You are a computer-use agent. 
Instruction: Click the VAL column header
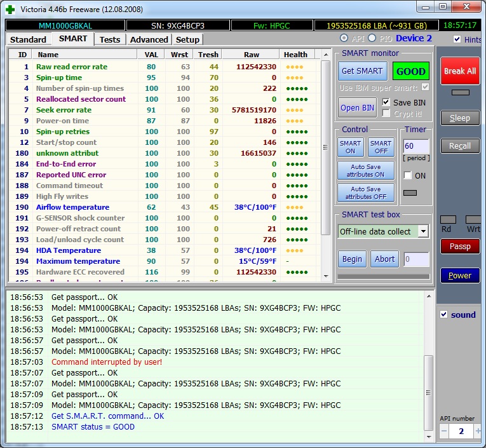tap(151, 54)
